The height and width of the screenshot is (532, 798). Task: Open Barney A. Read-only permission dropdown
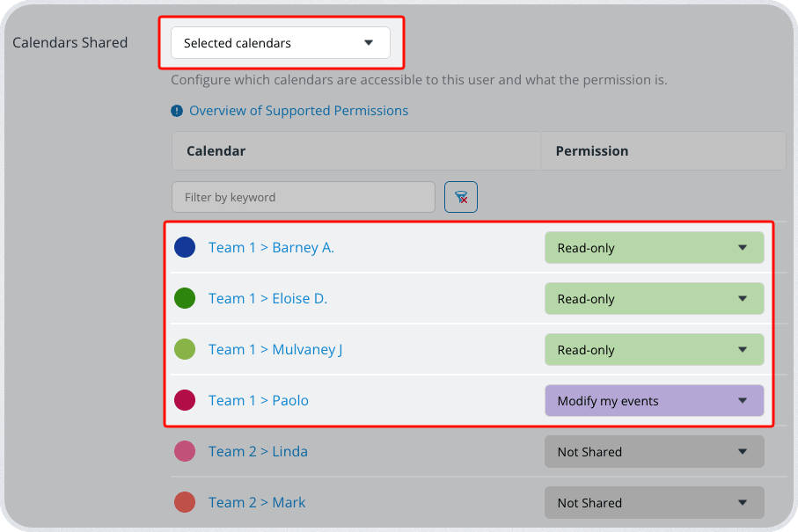pos(654,248)
